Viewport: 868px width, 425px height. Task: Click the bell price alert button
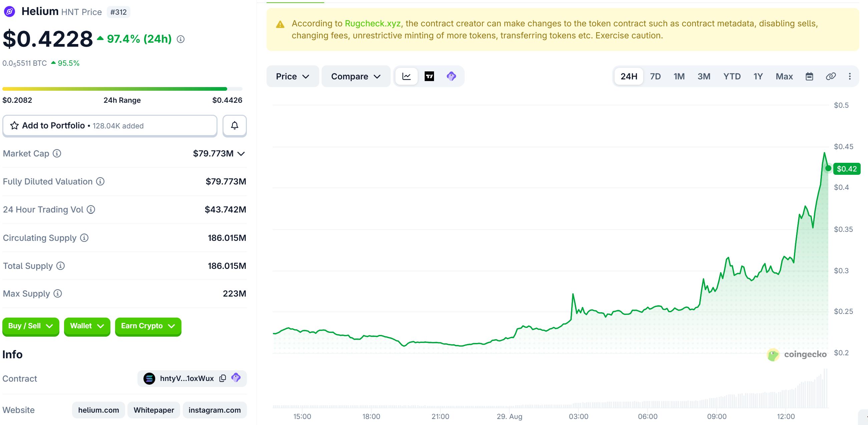click(235, 126)
